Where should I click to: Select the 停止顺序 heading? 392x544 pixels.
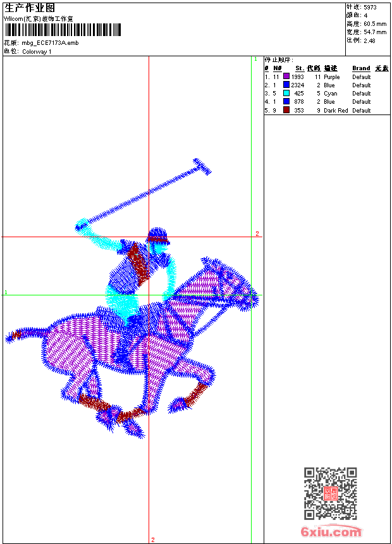(279, 60)
